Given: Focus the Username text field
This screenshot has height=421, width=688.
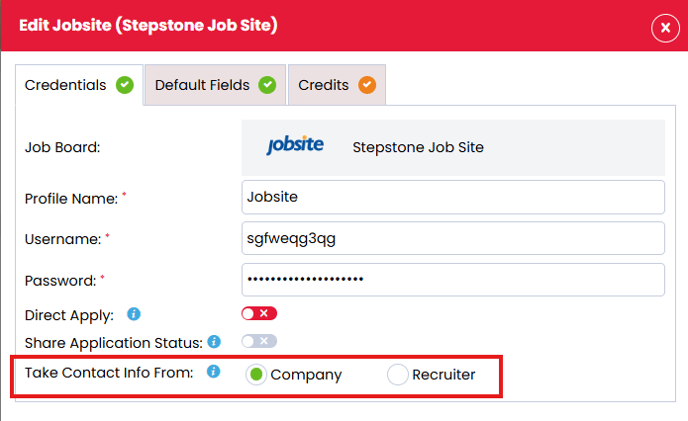Looking at the screenshot, I should coord(453,238).
